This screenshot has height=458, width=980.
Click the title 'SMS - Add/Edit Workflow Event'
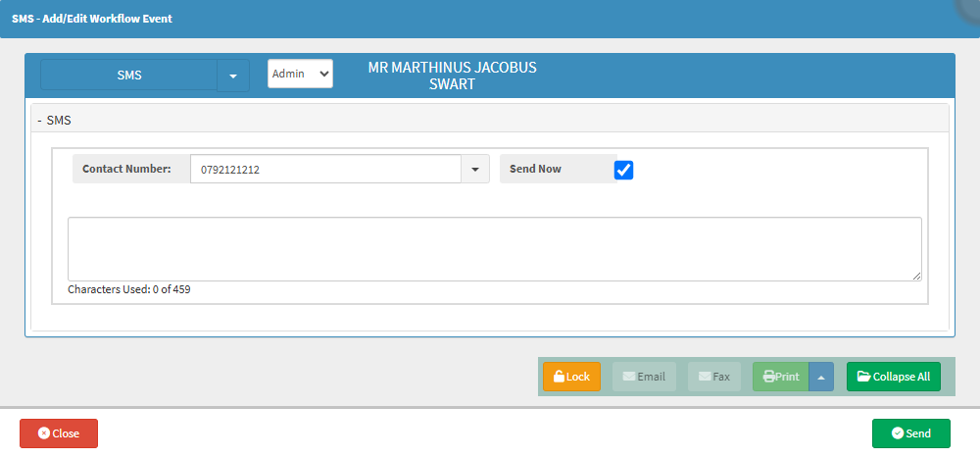pos(92,19)
